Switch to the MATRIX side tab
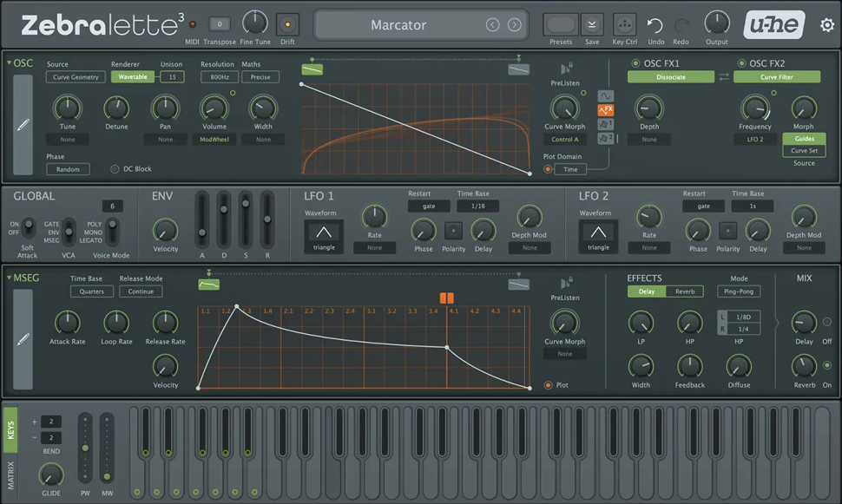The width and height of the screenshot is (842, 504). click(x=11, y=475)
